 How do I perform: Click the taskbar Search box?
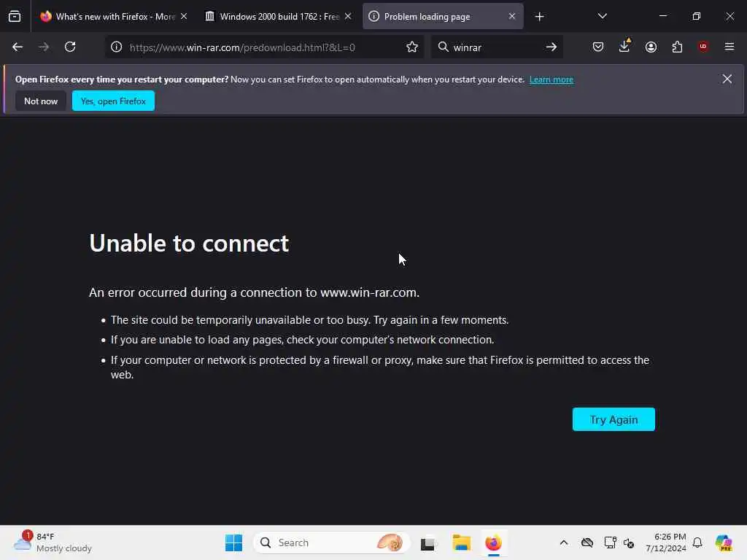point(332,542)
